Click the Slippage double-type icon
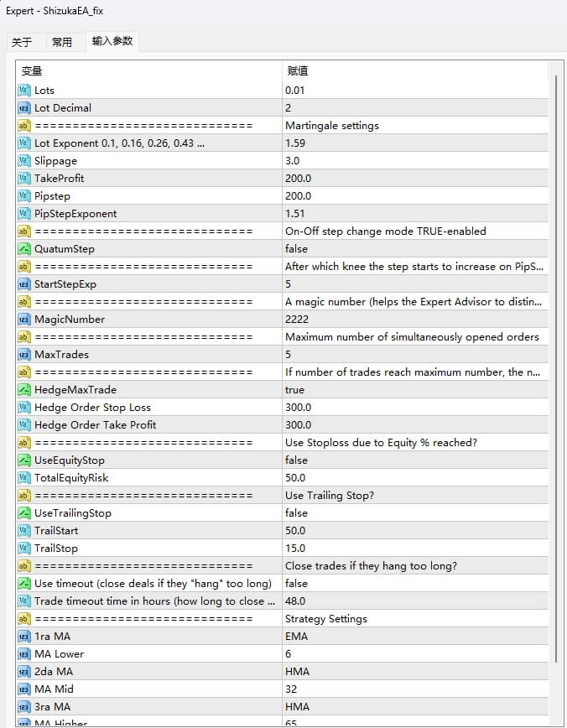 coord(24,161)
